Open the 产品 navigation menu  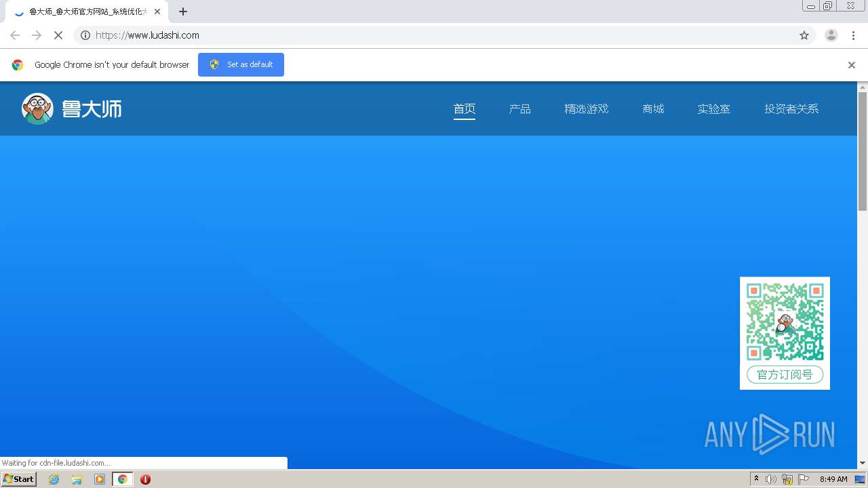point(520,109)
